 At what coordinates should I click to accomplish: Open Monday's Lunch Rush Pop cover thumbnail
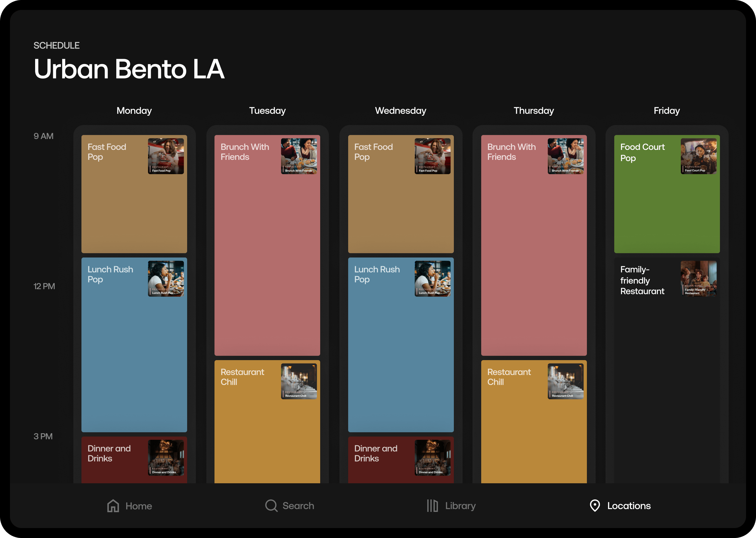pyautogui.click(x=166, y=279)
